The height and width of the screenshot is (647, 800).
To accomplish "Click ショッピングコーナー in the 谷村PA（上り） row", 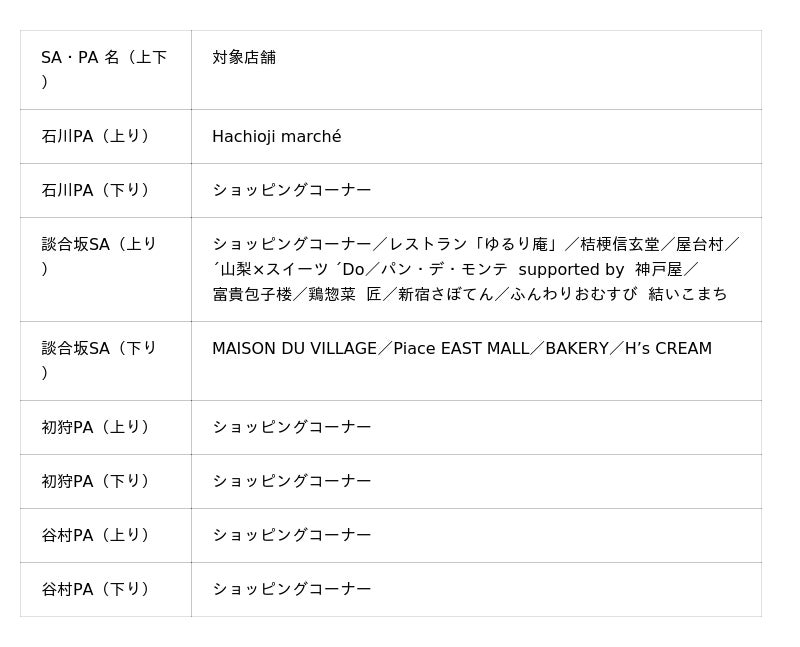I will [291, 535].
